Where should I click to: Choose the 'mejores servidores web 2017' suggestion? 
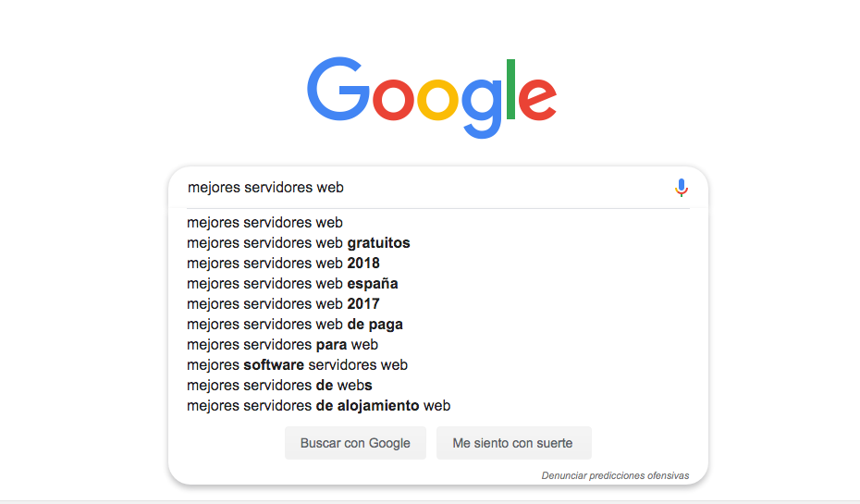[x=283, y=304]
